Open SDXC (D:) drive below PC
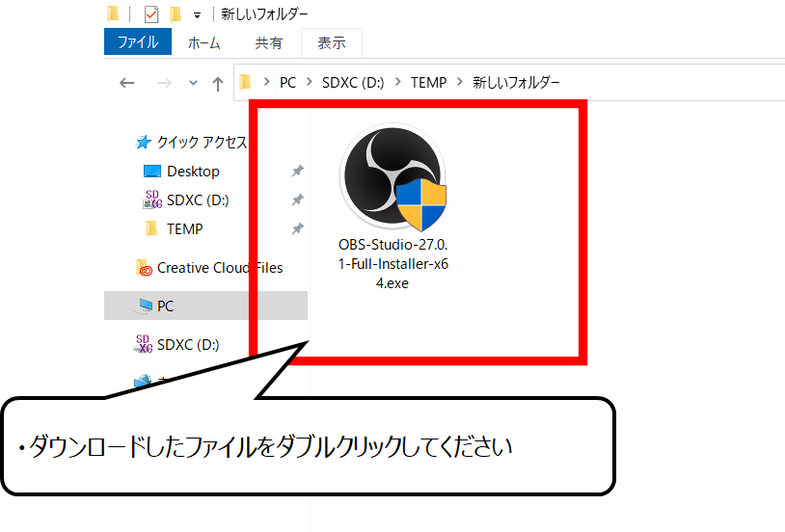The width and height of the screenshot is (785, 532). click(188, 345)
